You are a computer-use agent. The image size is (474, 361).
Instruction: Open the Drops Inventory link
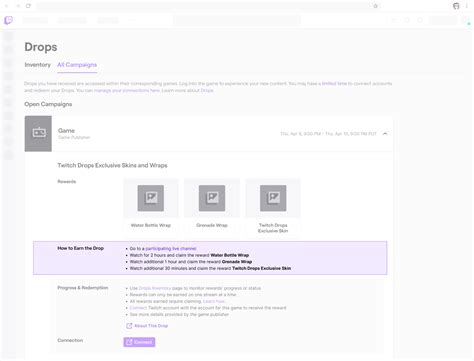click(x=155, y=288)
